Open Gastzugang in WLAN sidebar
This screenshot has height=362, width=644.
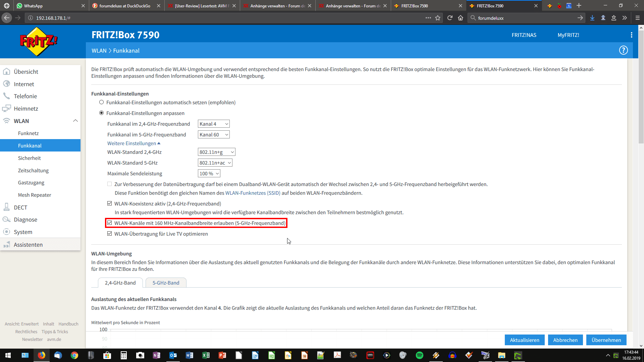click(31, 183)
